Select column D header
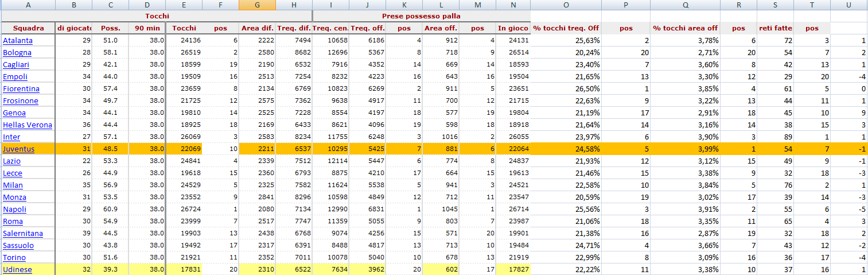This screenshot has height=275, width=868. 147,5
